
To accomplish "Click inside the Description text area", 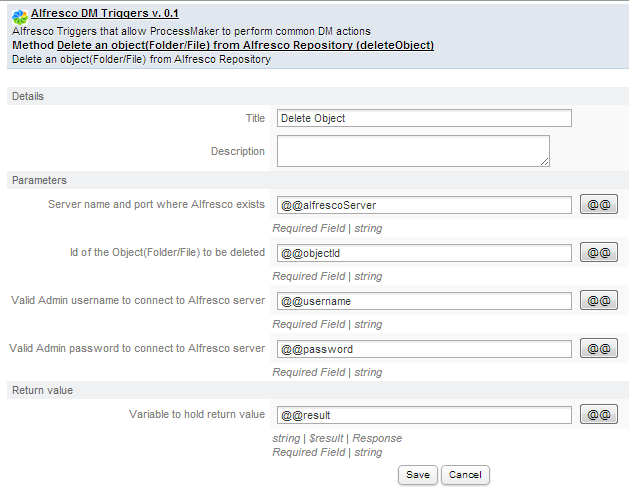I will click(x=412, y=151).
